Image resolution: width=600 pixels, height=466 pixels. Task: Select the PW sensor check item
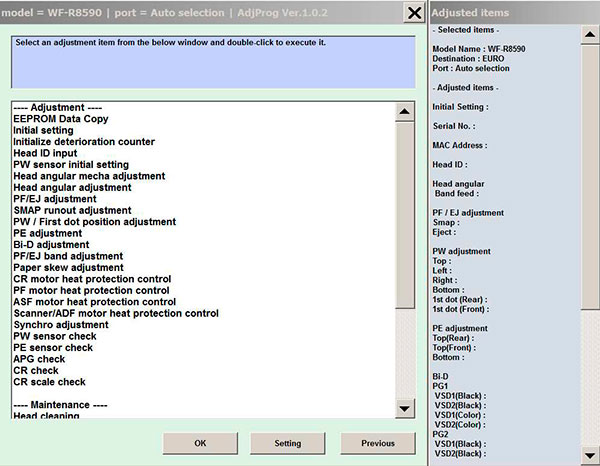point(55,336)
